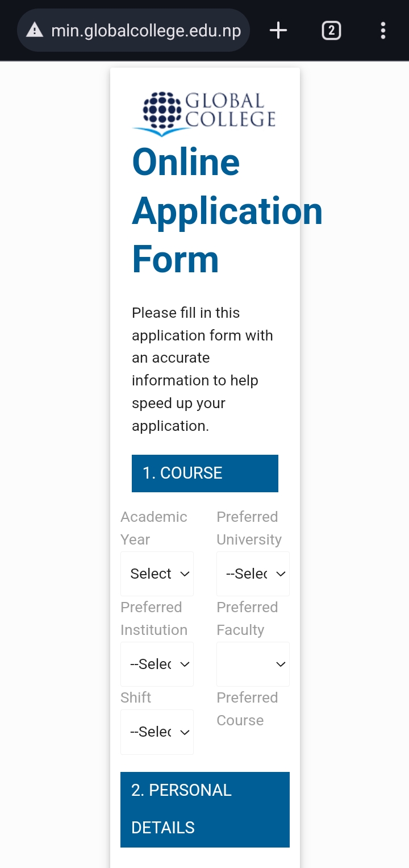Open the Preferred Institution dropdown

[157, 664]
